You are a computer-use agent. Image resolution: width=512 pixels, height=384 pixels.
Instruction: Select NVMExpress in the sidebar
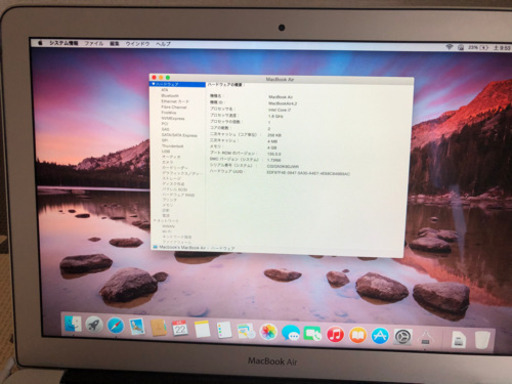[173, 118]
